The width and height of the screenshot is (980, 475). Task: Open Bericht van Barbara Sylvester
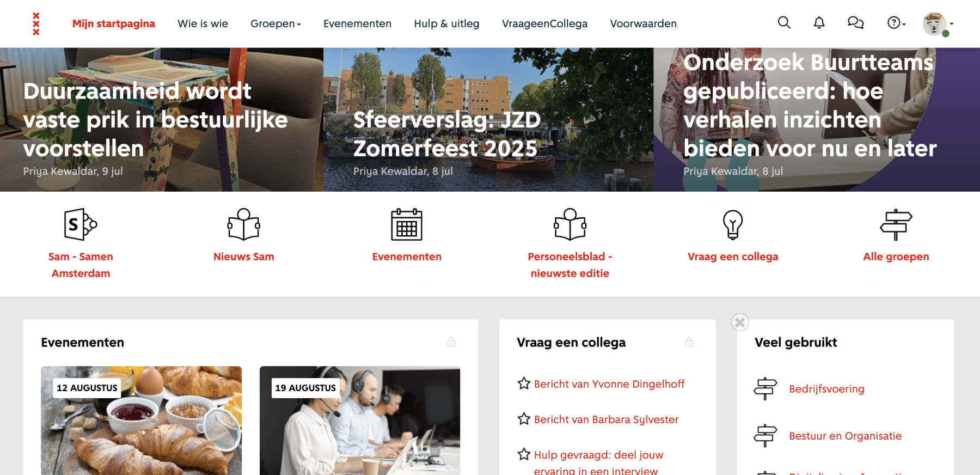coord(606,419)
